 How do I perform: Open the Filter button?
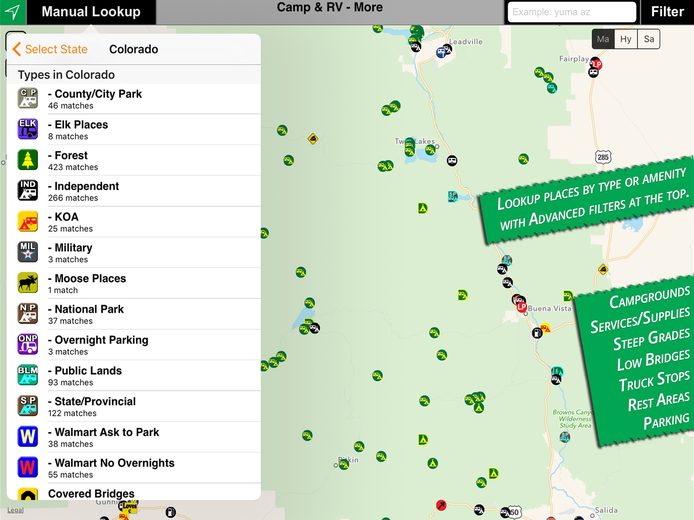(x=667, y=12)
